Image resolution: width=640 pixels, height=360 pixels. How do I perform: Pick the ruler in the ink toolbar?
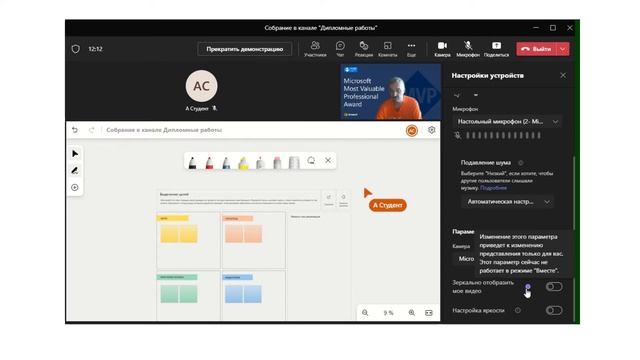click(294, 162)
